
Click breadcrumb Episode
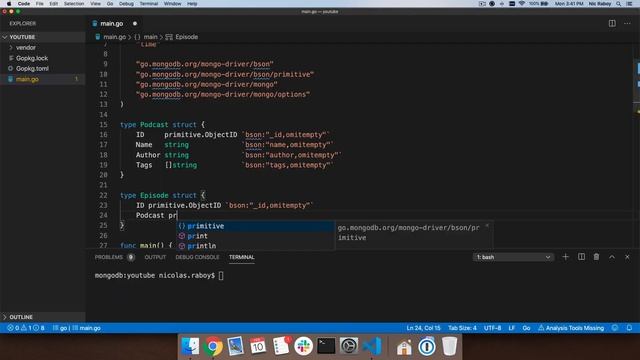182,37
